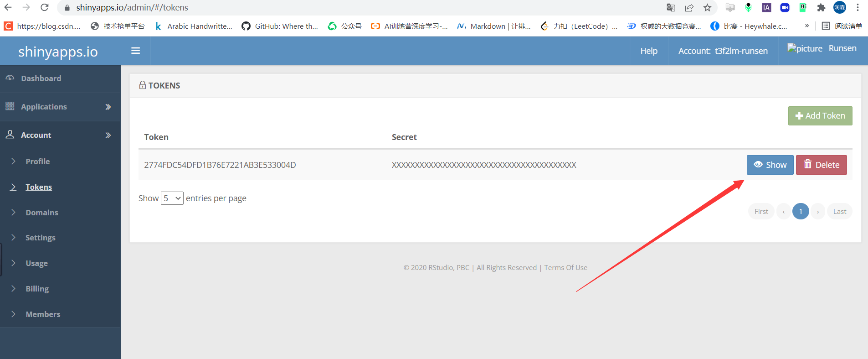This screenshot has width=868, height=359.
Task: Show more bookmarks chevron
Action: 807,26
